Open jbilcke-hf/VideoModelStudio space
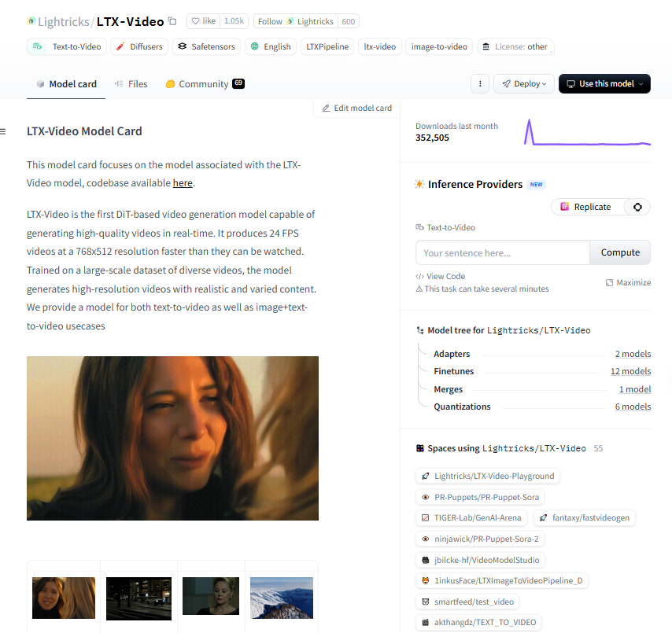The width and height of the screenshot is (672, 633). pos(480,560)
